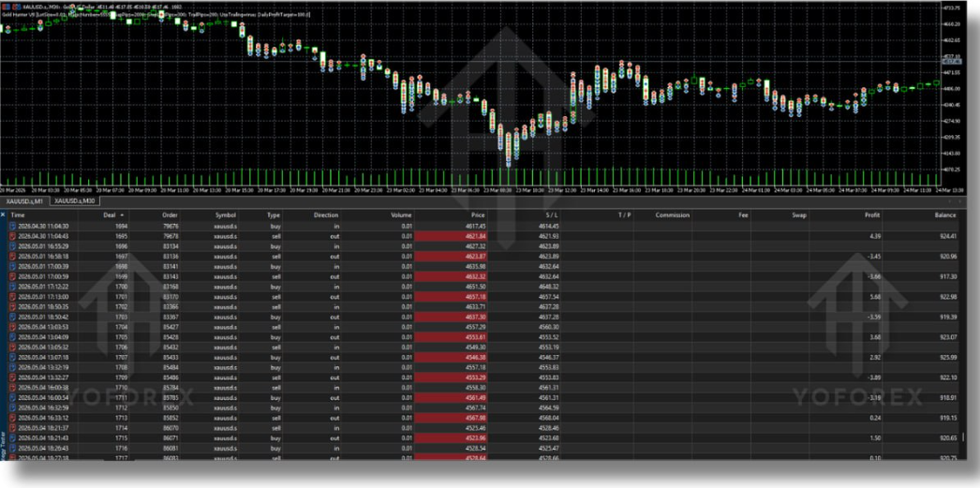Click the sell icon of deal 1704
Screen dimensions: 980x488
[12, 327]
